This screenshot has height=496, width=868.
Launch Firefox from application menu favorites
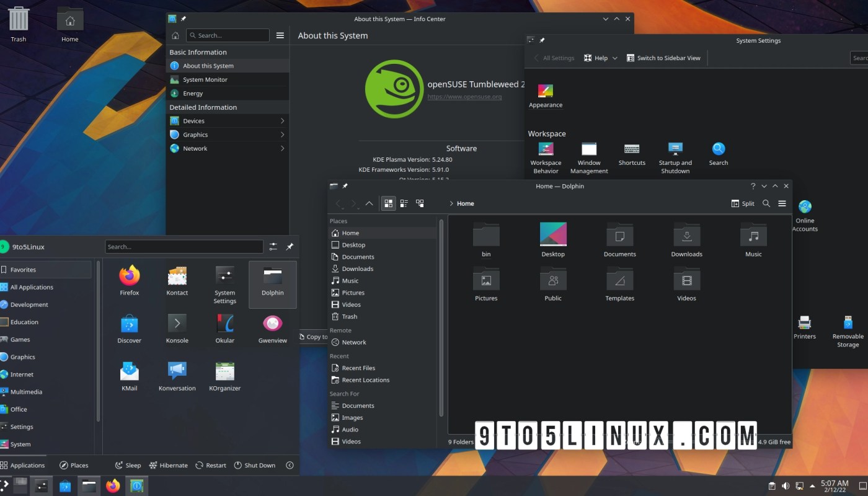130,281
